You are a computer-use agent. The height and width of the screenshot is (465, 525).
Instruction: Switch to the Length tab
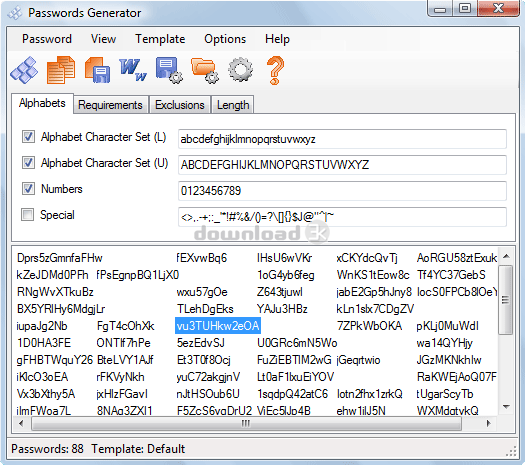coord(233,105)
